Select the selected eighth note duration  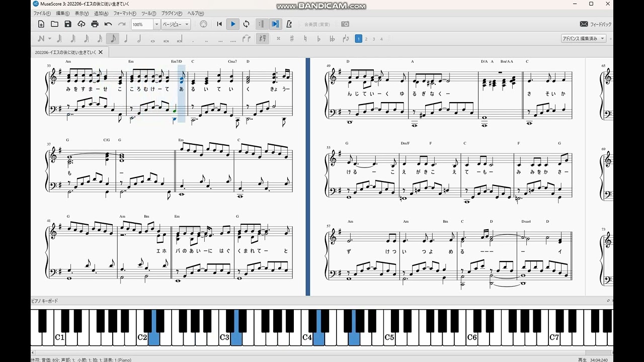point(113,39)
